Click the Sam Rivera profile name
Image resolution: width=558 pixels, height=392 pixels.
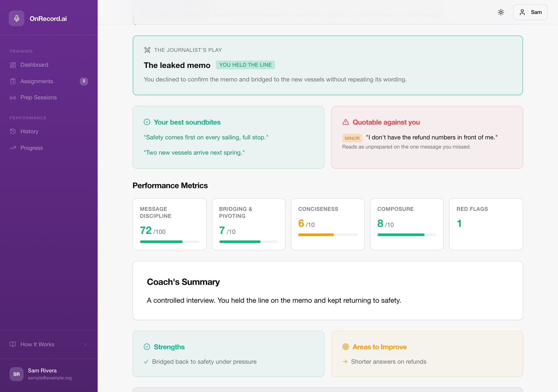pyautogui.click(x=42, y=370)
